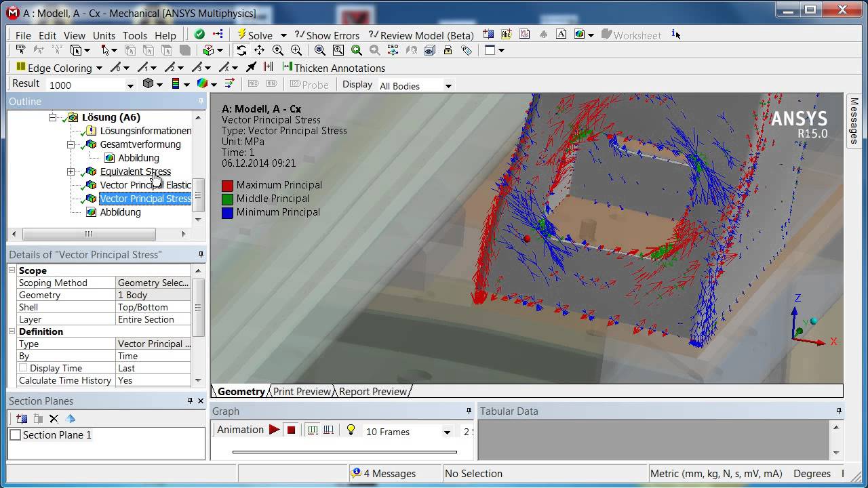The image size is (868, 488).
Task: Click the ISO isometric view icon
Action: [x=393, y=50]
